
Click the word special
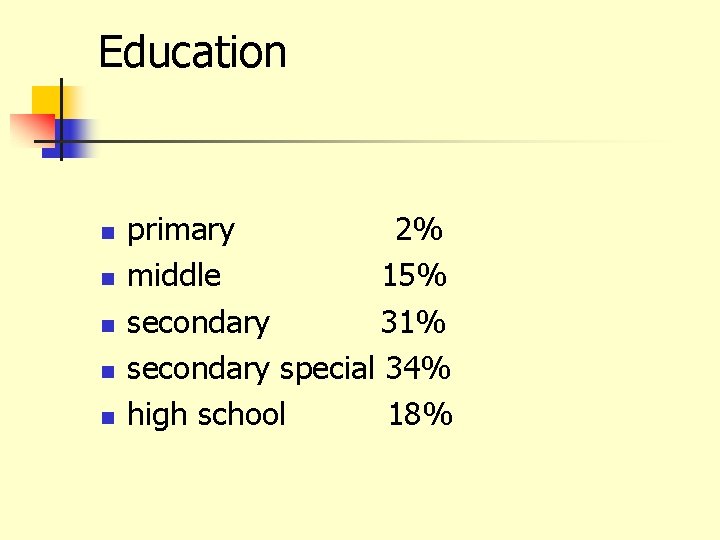(325, 369)
